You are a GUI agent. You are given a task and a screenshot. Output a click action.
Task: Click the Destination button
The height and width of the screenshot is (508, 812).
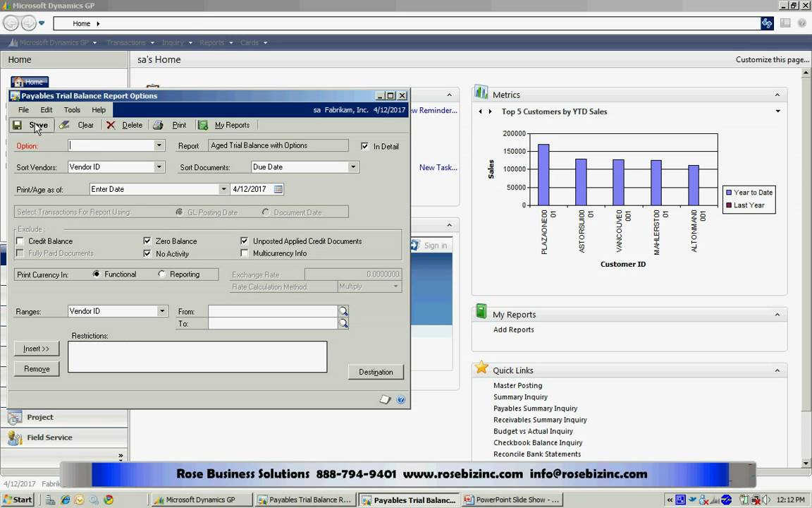[376, 373]
